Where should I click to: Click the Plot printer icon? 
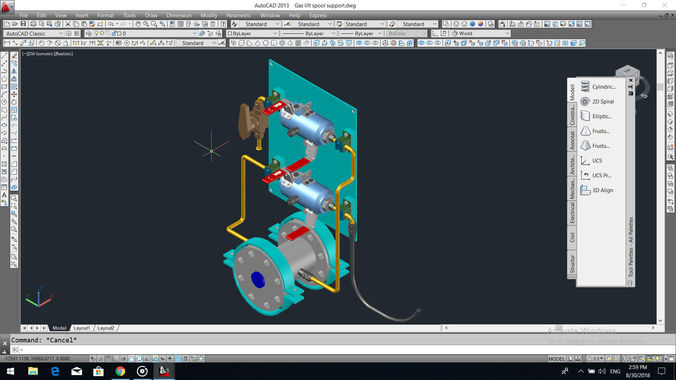tap(33, 24)
